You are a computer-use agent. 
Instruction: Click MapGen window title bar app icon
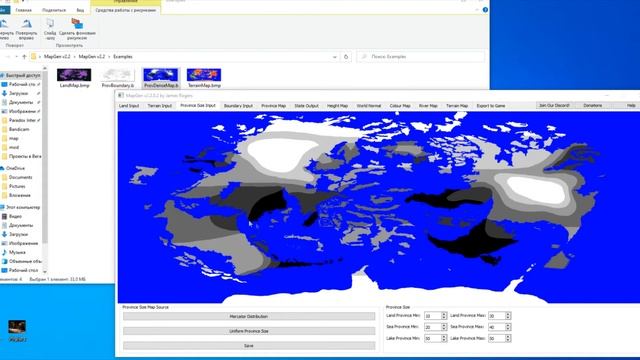[x=121, y=96]
